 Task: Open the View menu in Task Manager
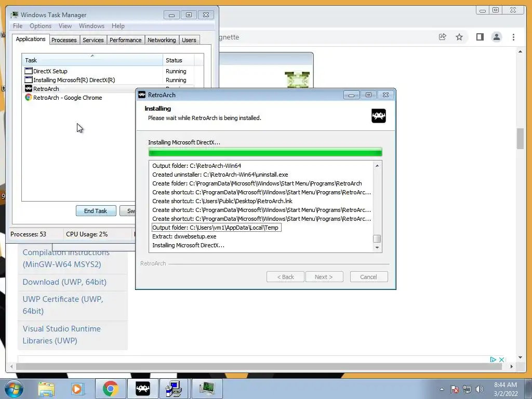point(65,26)
